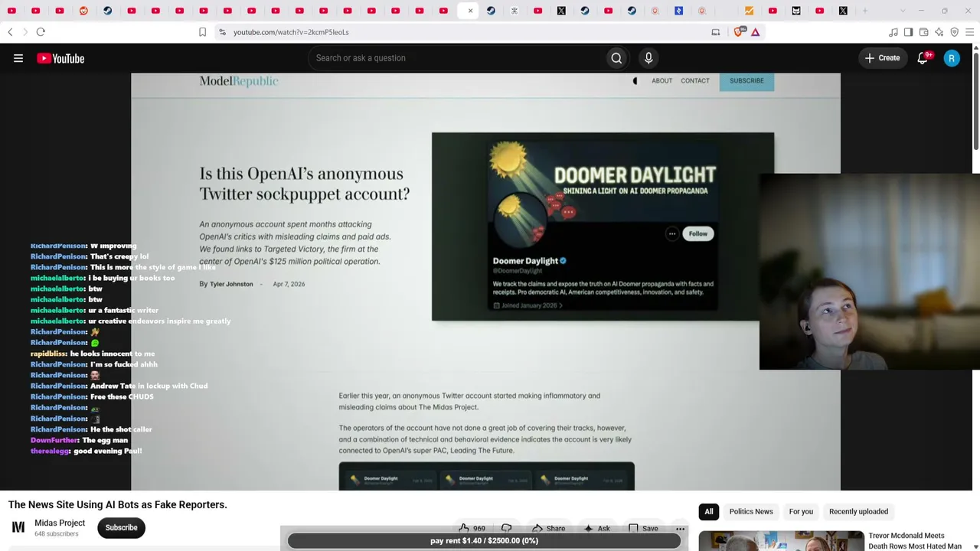Screen dimensions: 980x551
Task: Open the 'Trevor Mcdonald Meets Death Rows' video title
Action: (915, 541)
